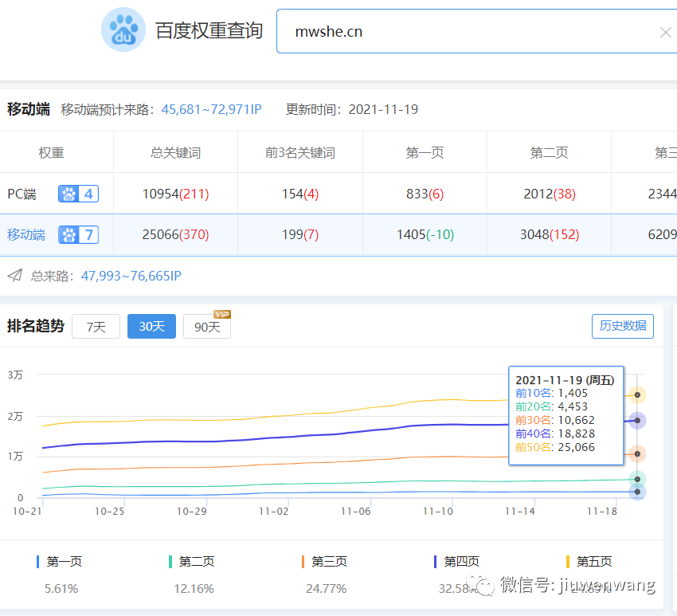This screenshot has width=677, height=616.
Task: Click the 第二页 column header
Action: pos(550,152)
